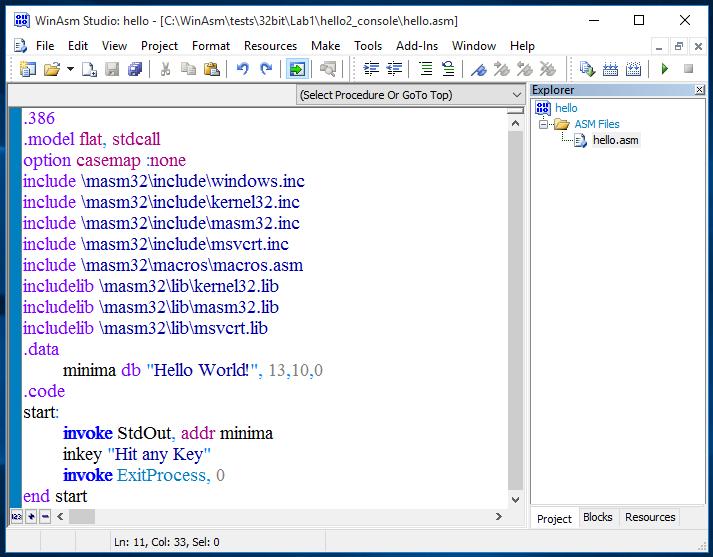This screenshot has height=557, width=713.
Task: Click the Copy icon in toolbar
Action: 188,69
